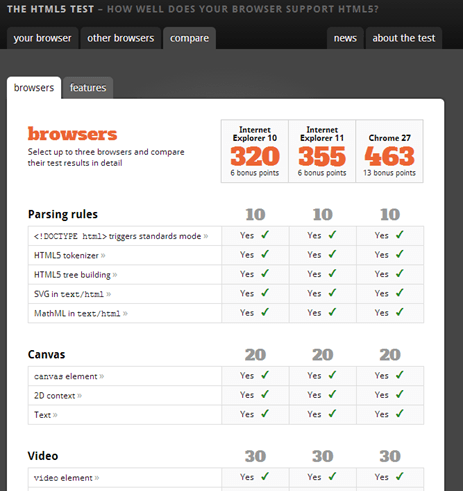
Task: Click the Internet Explorer 10 score box
Action: click(x=255, y=151)
